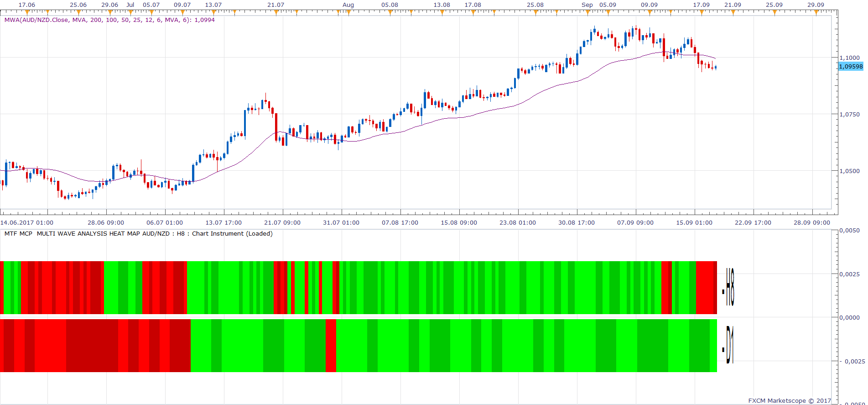
Task: Select the orange marker under 09.09
Action: point(650,12)
